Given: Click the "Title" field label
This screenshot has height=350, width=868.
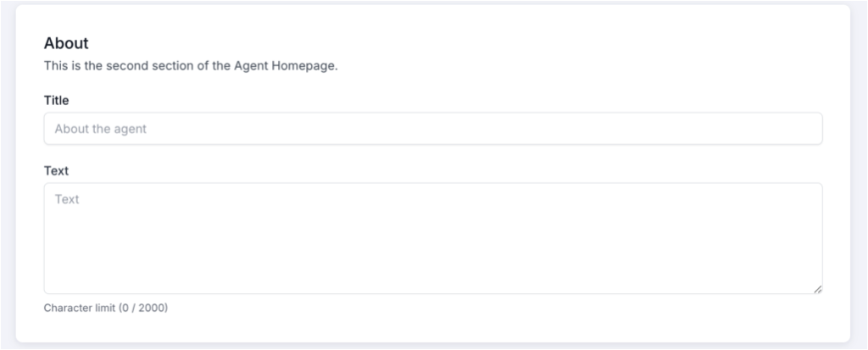Looking at the screenshot, I should tap(56, 100).
